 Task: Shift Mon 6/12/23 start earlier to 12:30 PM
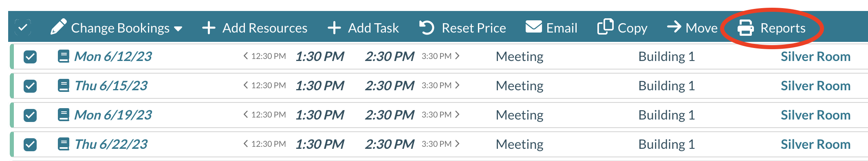[x=265, y=56]
